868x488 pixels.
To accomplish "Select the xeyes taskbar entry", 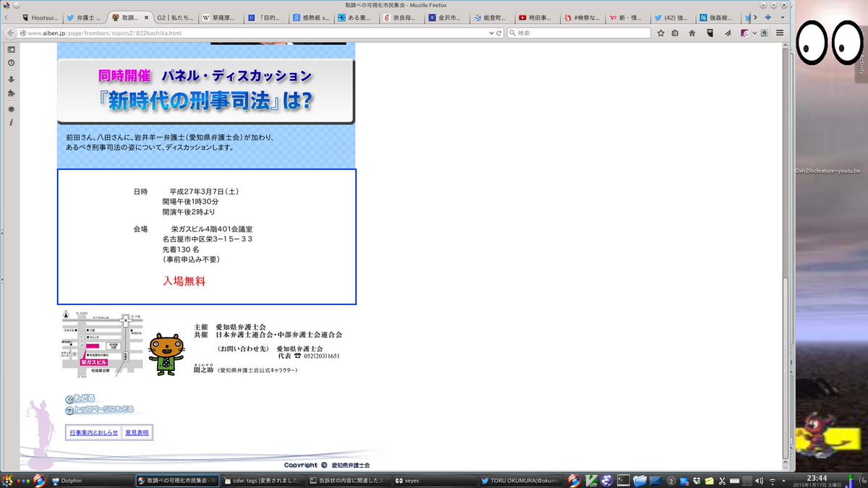I will click(435, 480).
